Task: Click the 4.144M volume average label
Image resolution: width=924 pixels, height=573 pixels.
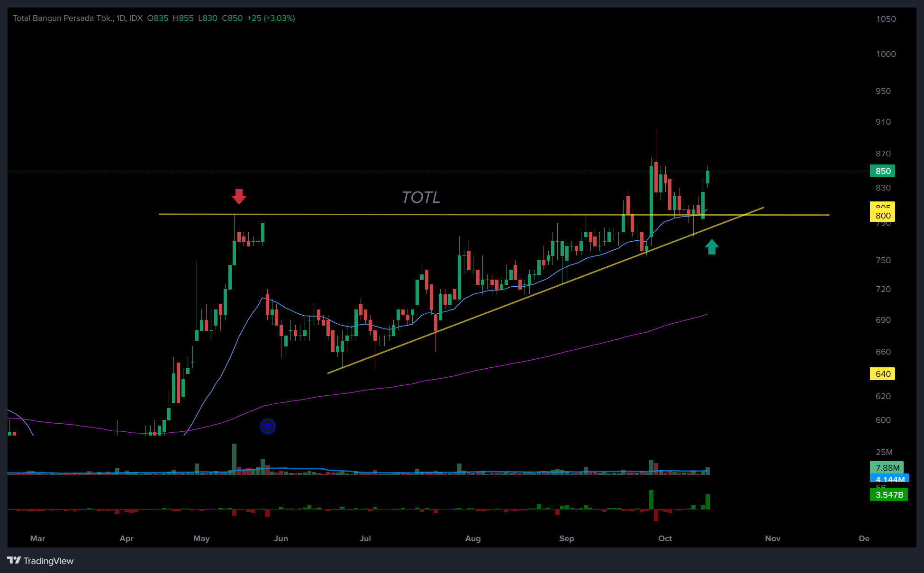Action: tap(889, 479)
